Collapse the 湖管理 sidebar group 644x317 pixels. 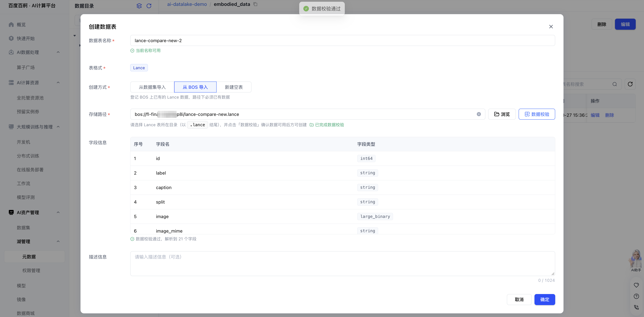[x=58, y=241]
